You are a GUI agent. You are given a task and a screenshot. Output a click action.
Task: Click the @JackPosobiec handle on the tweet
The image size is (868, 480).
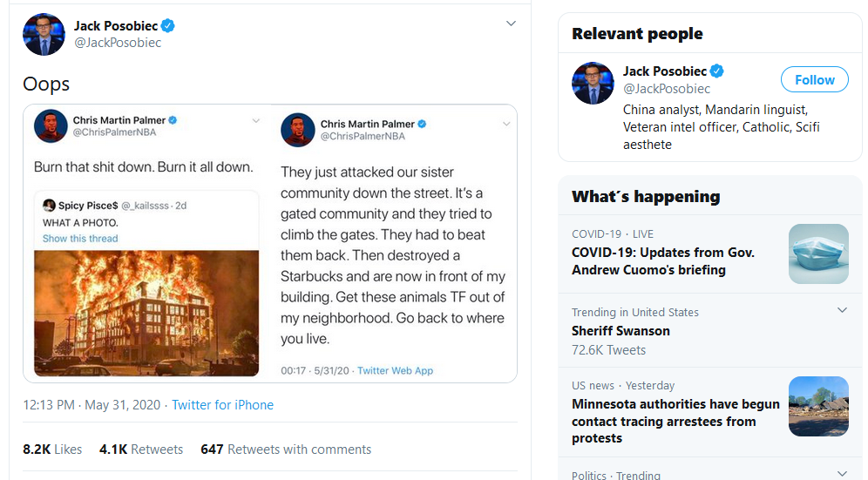118,43
